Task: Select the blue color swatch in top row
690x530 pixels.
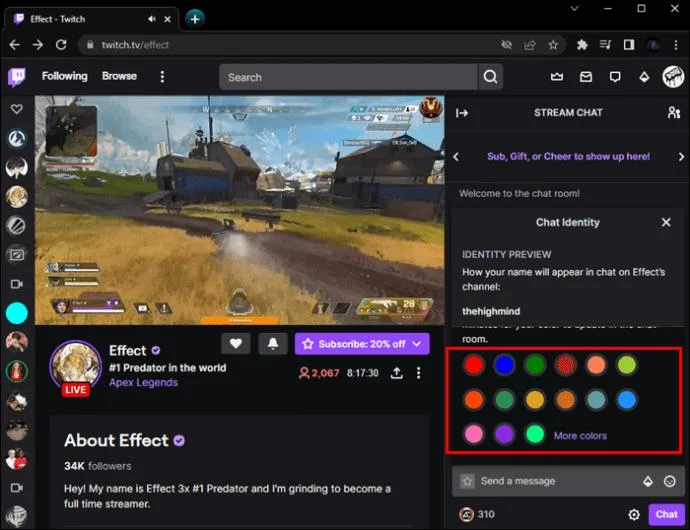Action: tap(504, 365)
